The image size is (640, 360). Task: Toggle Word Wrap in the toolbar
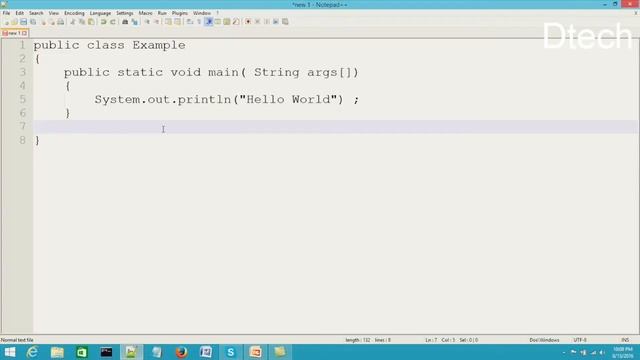(189, 22)
